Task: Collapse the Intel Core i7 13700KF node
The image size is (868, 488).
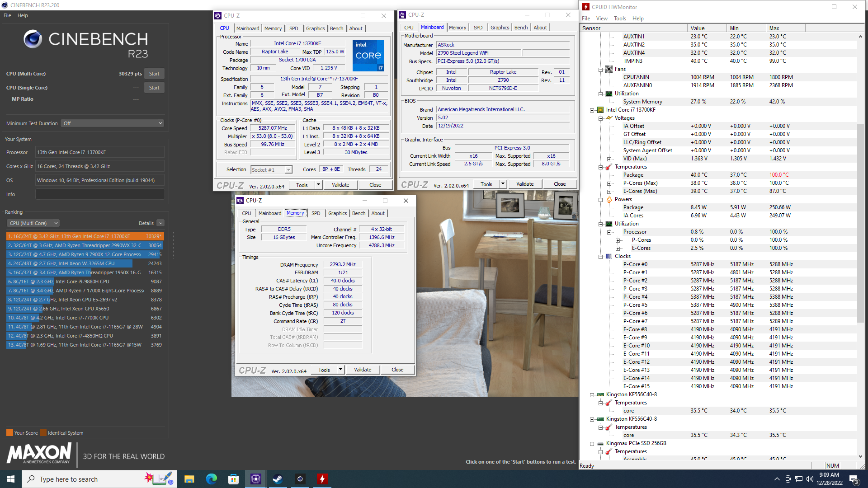Action: pos(592,110)
